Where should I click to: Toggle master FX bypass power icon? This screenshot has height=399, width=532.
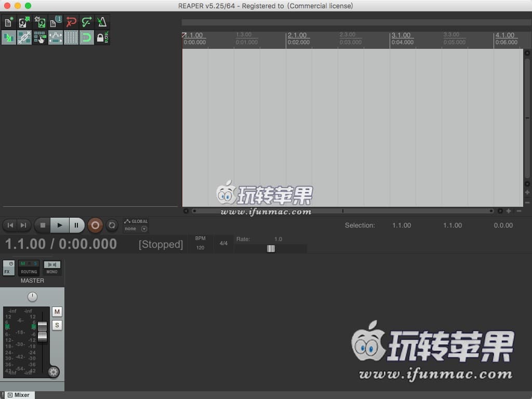10,263
